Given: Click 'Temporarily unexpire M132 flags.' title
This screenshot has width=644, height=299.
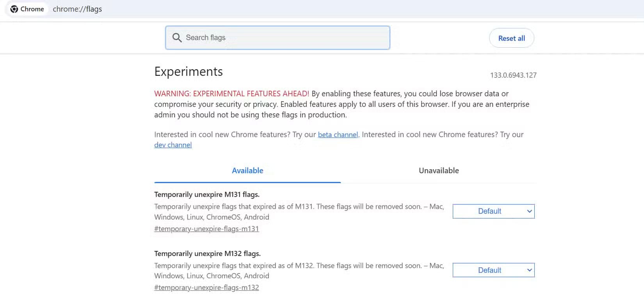Looking at the screenshot, I should pyautogui.click(x=207, y=253).
